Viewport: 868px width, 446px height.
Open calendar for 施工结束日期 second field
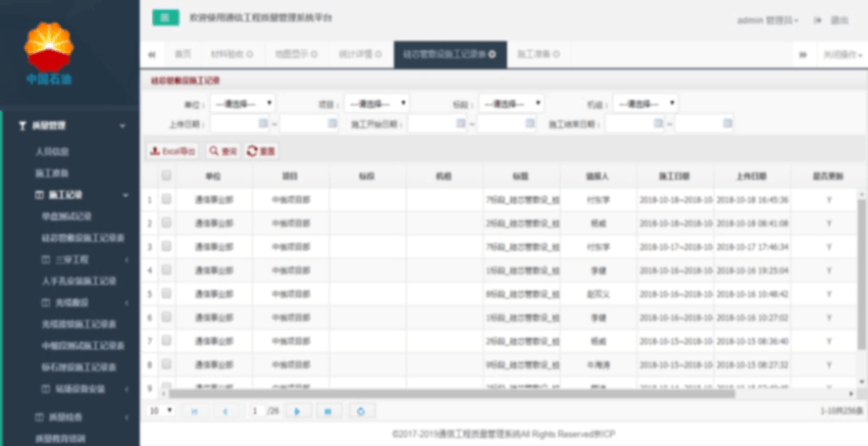tap(728, 124)
